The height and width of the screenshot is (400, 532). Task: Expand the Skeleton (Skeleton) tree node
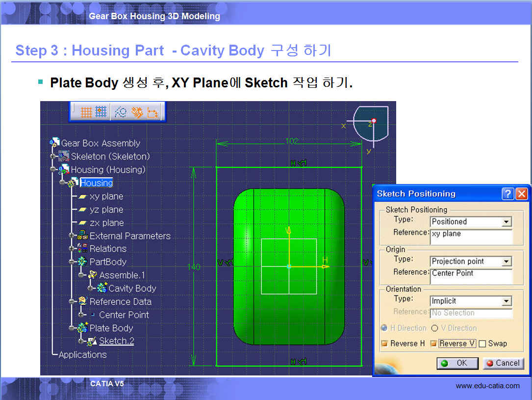pos(53,157)
